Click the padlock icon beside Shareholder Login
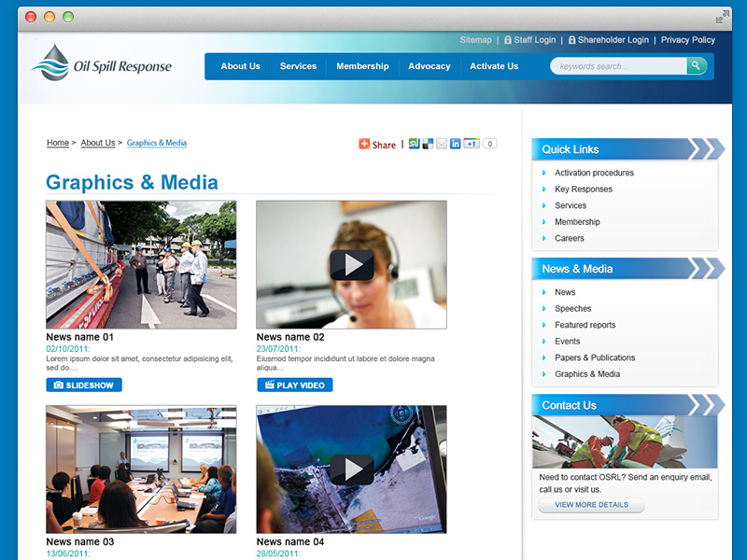The image size is (747, 560). pyautogui.click(x=572, y=40)
